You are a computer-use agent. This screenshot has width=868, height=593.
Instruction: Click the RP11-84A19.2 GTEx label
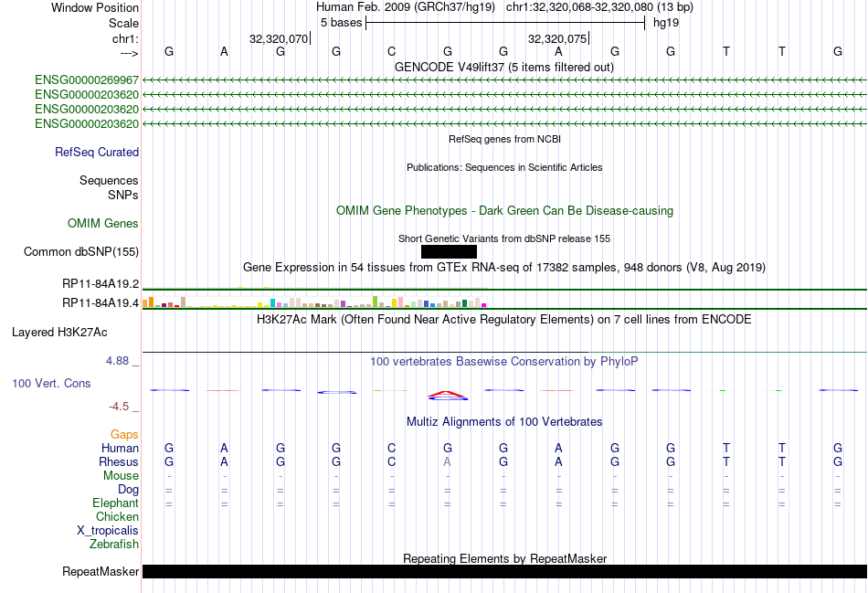coord(101,284)
